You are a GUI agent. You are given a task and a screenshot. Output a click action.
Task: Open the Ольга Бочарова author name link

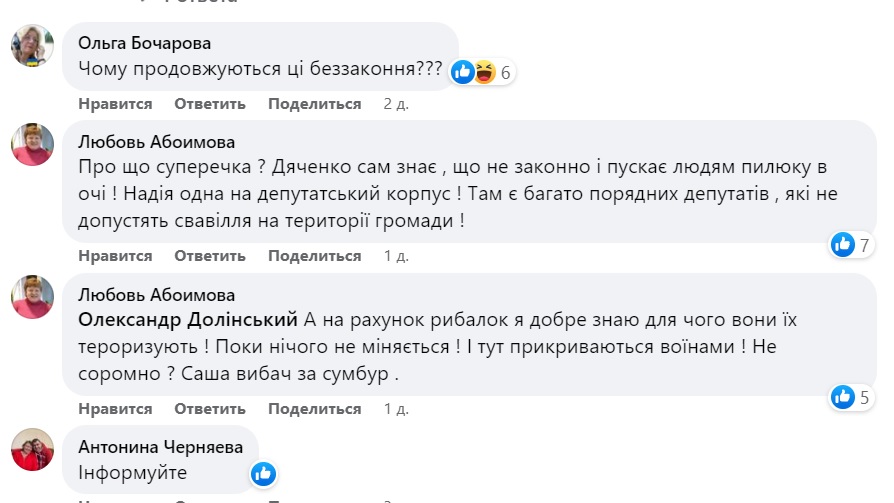[145, 43]
